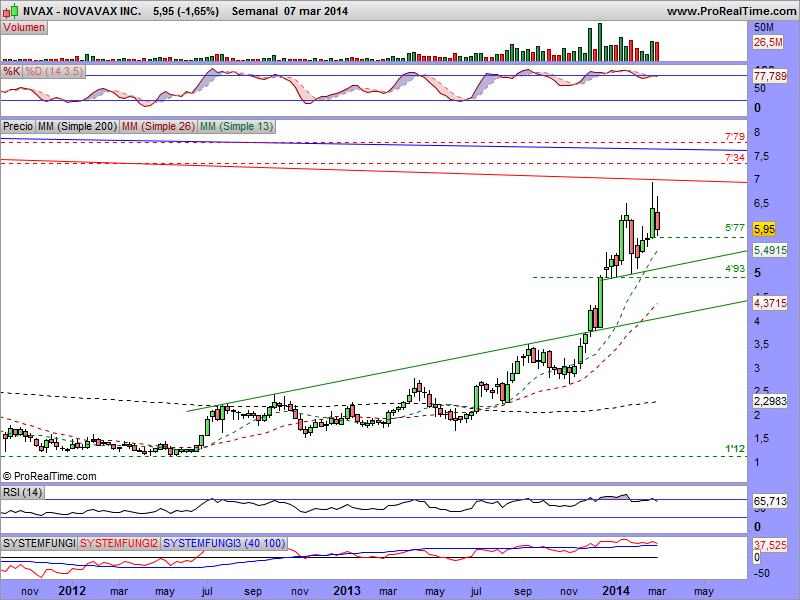800x600 pixels.
Task: Click the yellow 5,95 current price tag
Action: click(x=764, y=229)
